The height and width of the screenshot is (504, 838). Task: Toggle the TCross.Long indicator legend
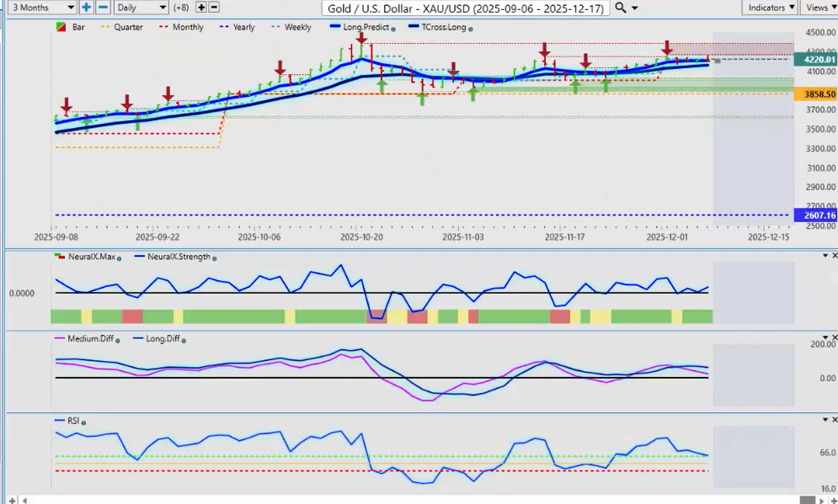pos(440,28)
